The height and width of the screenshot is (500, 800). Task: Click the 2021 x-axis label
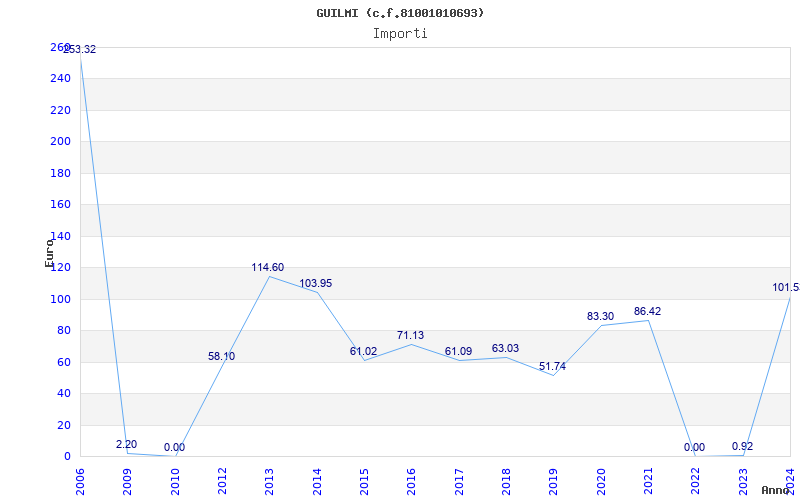648,481
